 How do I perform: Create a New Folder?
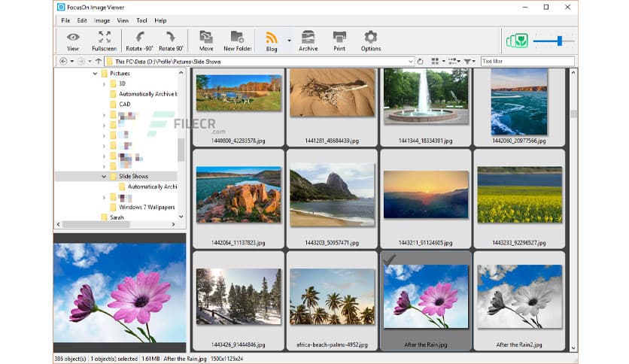[x=238, y=41]
